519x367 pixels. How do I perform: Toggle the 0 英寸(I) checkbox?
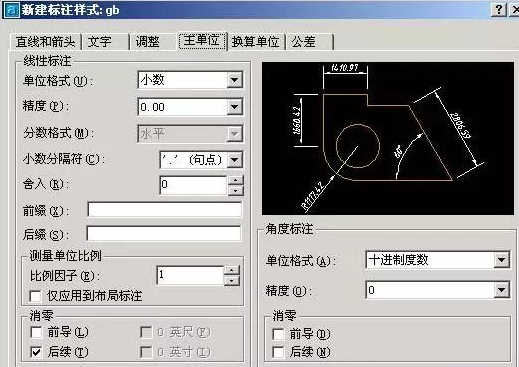click(146, 352)
